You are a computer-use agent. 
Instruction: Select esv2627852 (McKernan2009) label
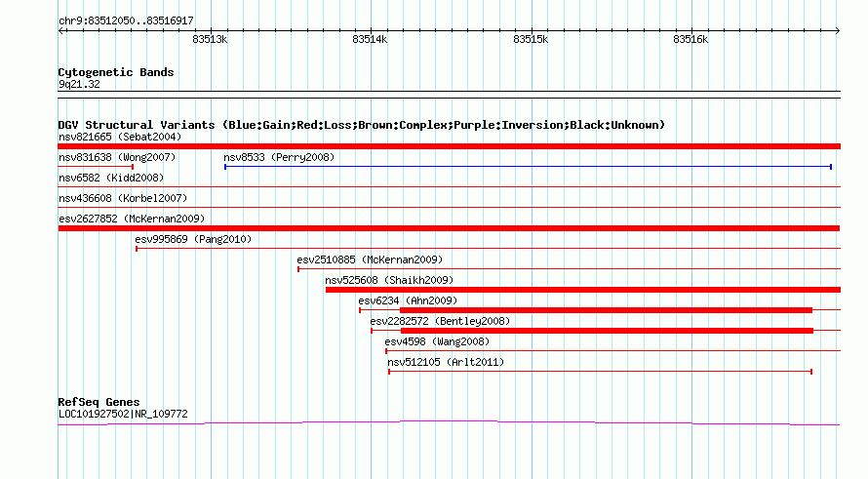132,219
